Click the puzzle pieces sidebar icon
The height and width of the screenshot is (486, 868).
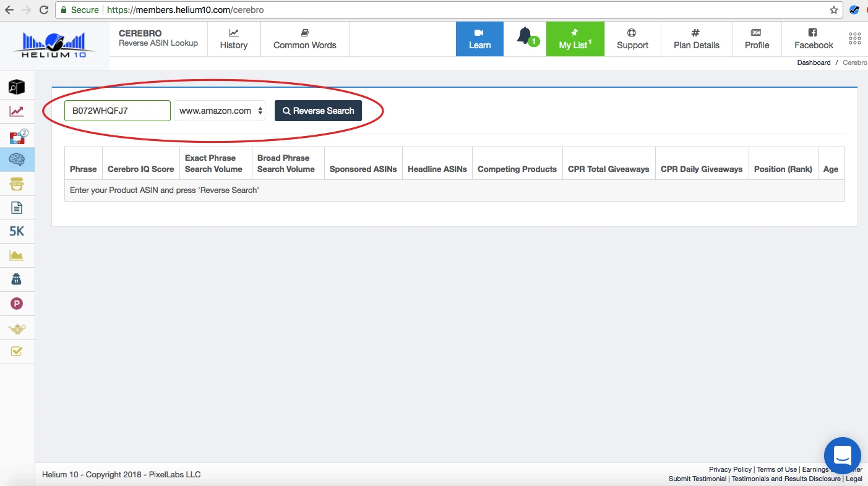pyautogui.click(x=17, y=136)
